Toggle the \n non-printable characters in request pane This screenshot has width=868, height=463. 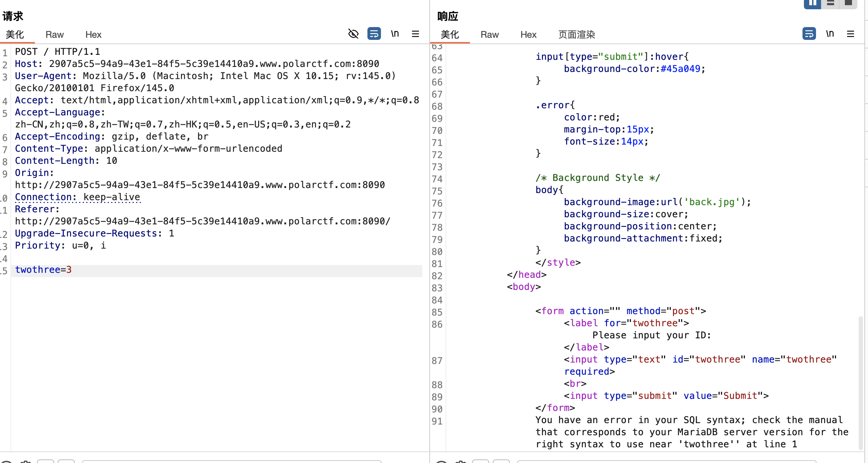pos(395,34)
